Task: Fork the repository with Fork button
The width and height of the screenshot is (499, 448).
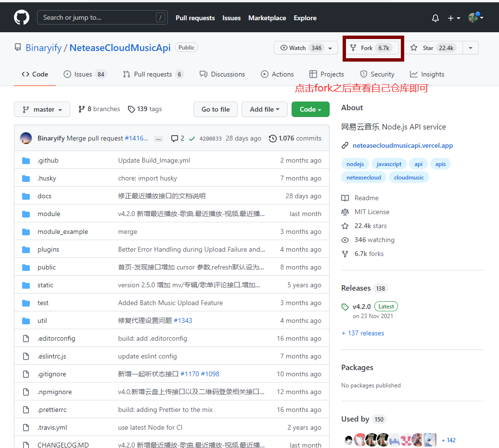Action: click(x=373, y=48)
